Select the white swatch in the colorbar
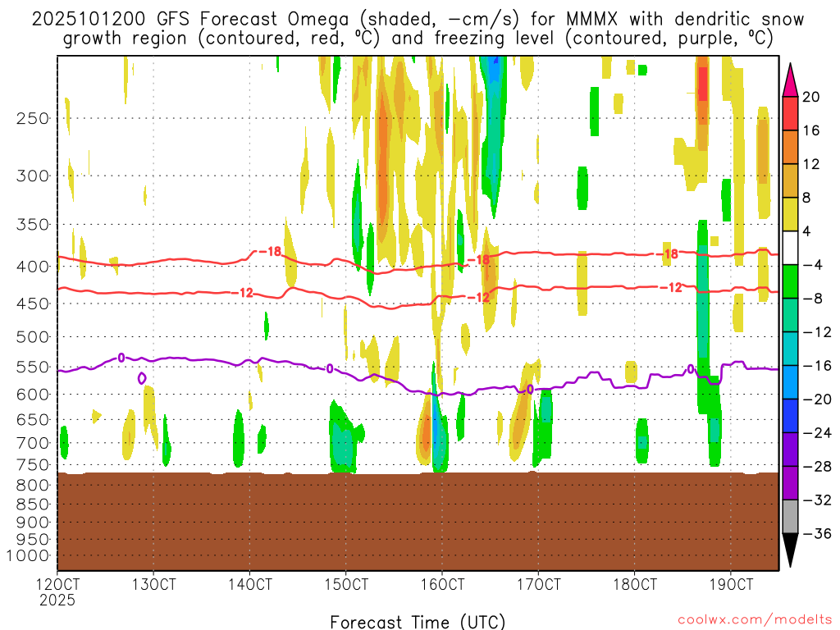Screen dimensions: 840x630 [x=791, y=248]
